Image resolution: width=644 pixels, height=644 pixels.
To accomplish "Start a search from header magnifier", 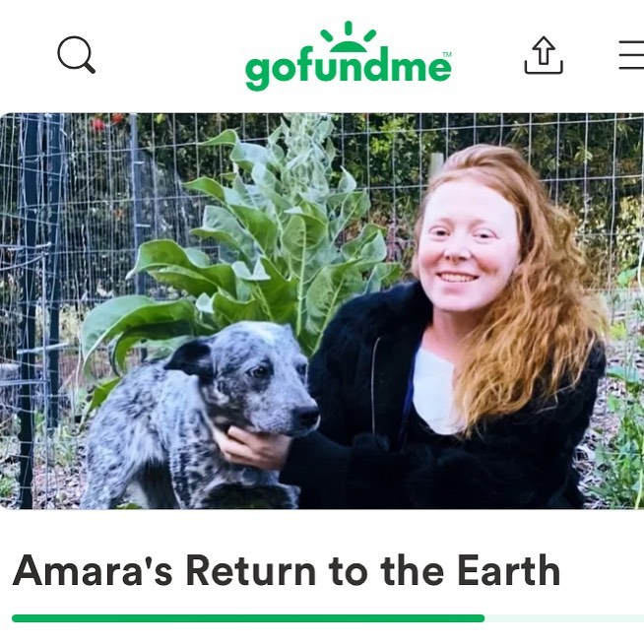I will pos(77,54).
